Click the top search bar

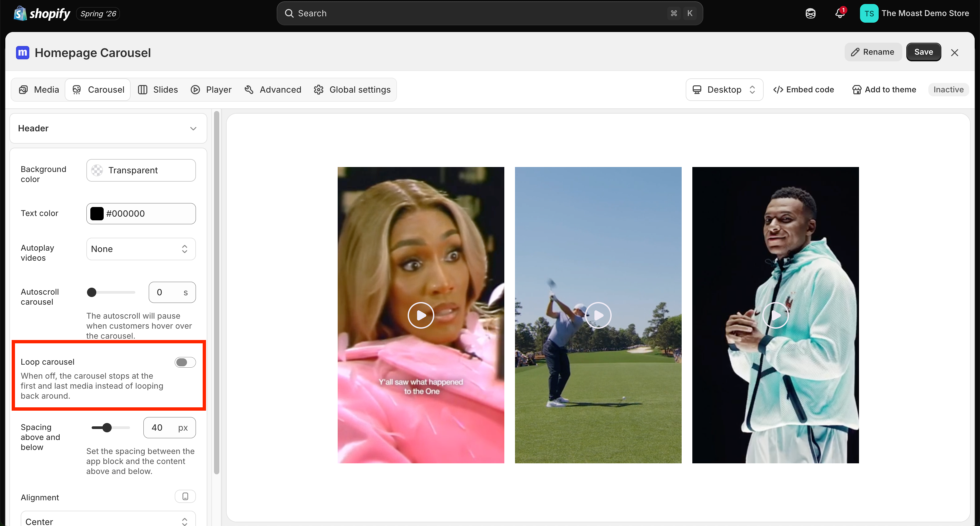pos(490,13)
